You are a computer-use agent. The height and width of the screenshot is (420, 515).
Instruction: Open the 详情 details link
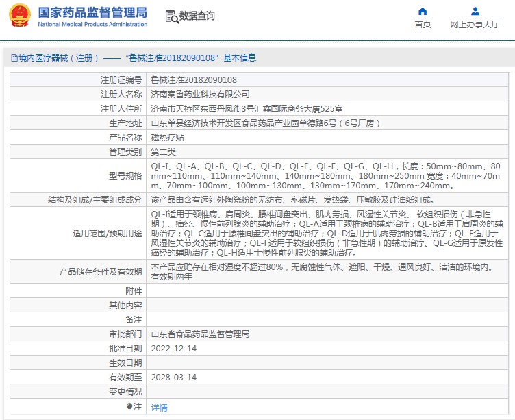[159, 408]
